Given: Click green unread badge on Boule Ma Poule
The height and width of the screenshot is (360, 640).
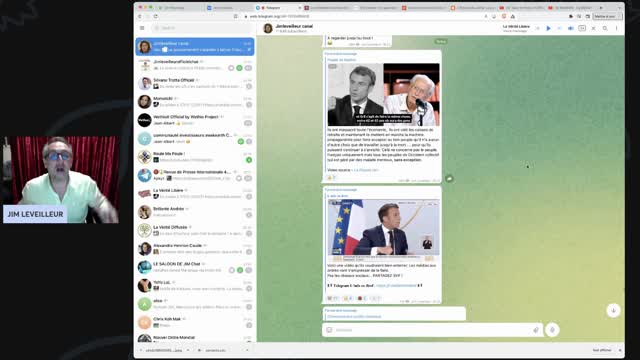Looking at the screenshot, I should coord(249,160).
